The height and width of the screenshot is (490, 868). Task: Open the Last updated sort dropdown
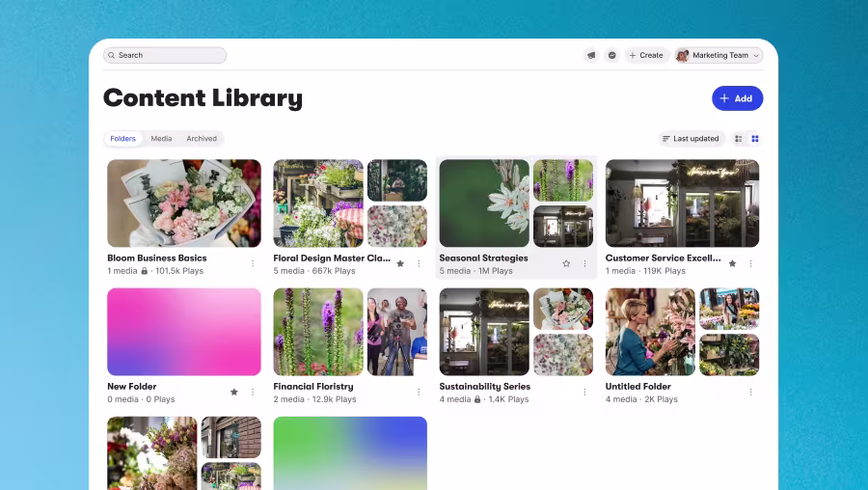[x=691, y=139]
